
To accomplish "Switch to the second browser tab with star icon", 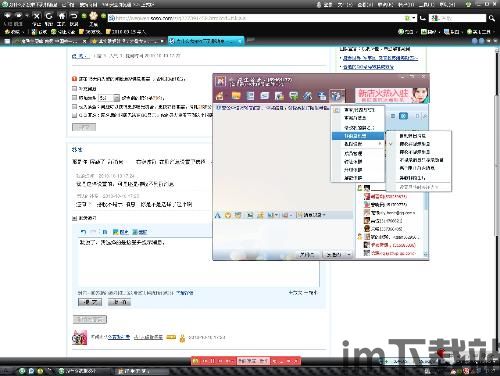I will [128, 41].
